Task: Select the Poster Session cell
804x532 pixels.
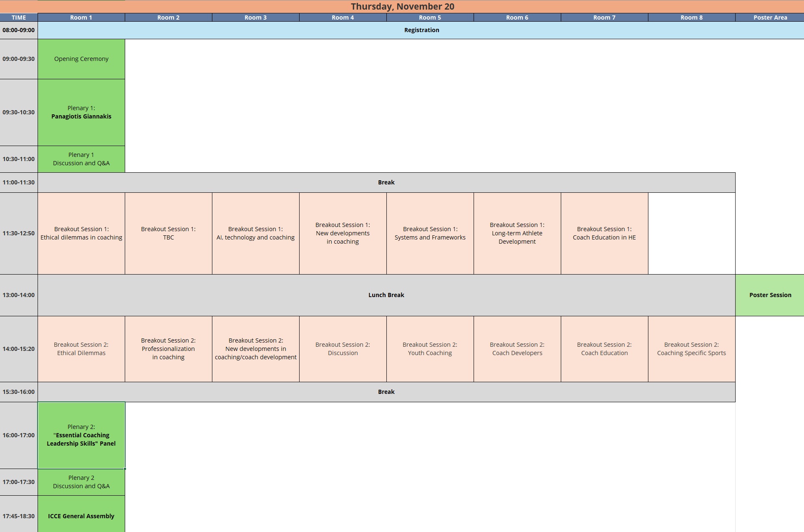Action: click(x=770, y=295)
